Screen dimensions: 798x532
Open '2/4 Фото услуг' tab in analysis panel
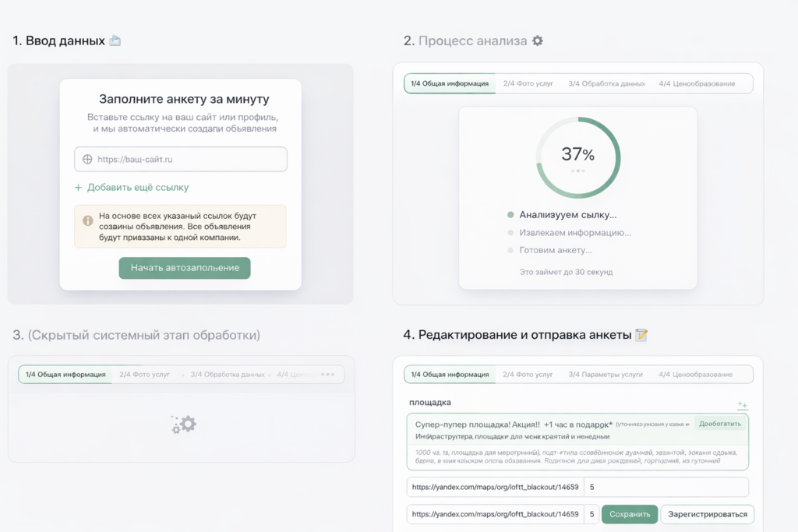(528, 83)
